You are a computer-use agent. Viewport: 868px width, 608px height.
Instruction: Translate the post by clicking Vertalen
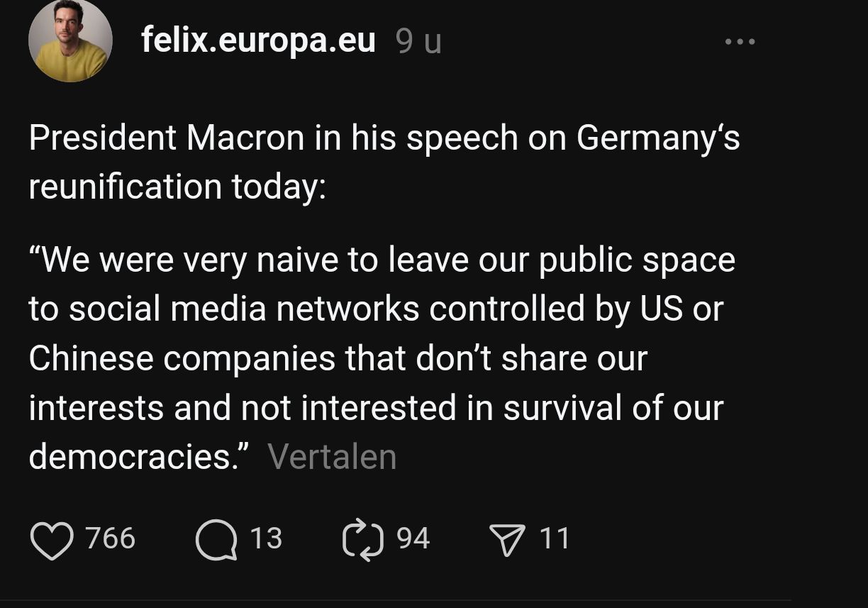tap(333, 456)
